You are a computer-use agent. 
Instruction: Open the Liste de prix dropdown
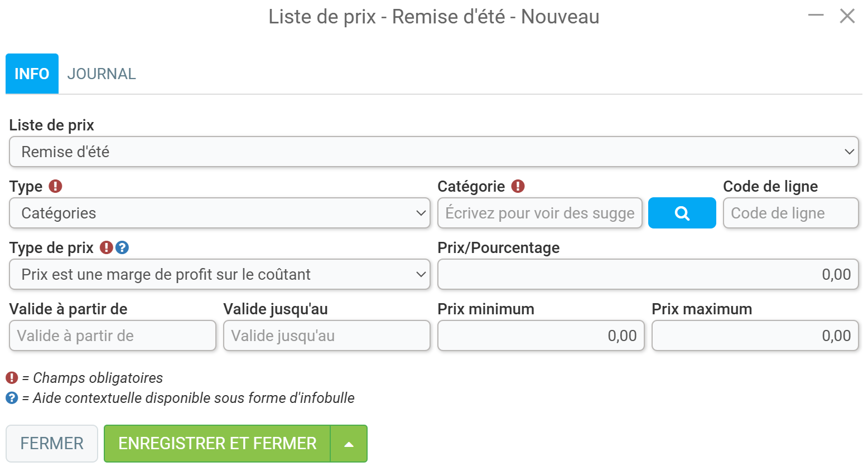click(434, 152)
